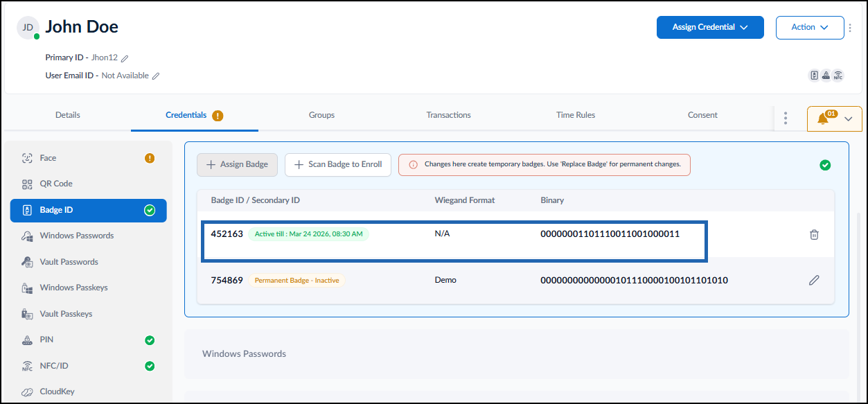Expand the Windows Passwords section panel
868x404 pixels.
(517, 354)
